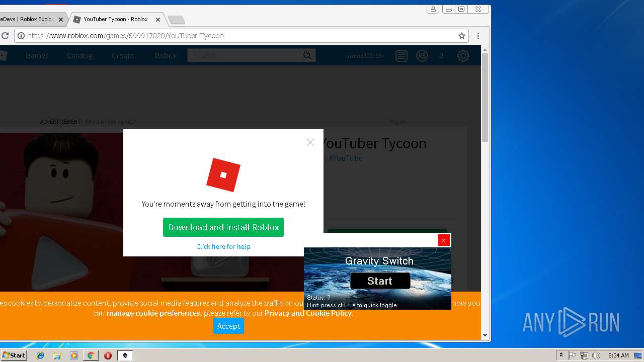Viewport: 644px width, 362px height.
Task: Click the vertical scrollbar thumb
Action: (x=485, y=98)
